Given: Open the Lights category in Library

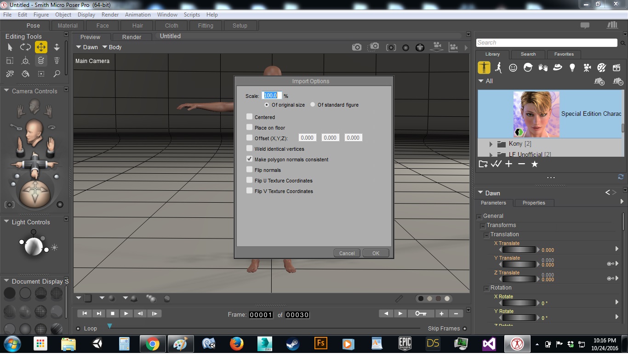Looking at the screenshot, I should tap(572, 68).
